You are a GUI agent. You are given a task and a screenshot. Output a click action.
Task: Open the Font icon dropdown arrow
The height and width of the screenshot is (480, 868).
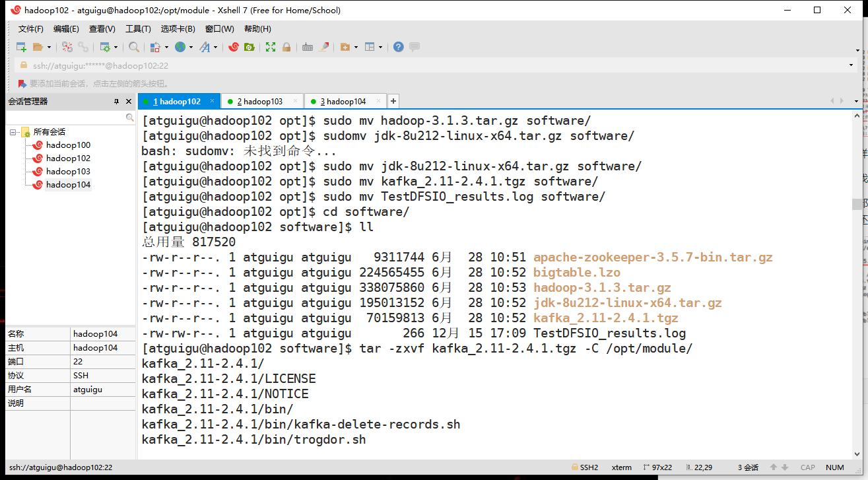pyautogui.click(x=215, y=48)
